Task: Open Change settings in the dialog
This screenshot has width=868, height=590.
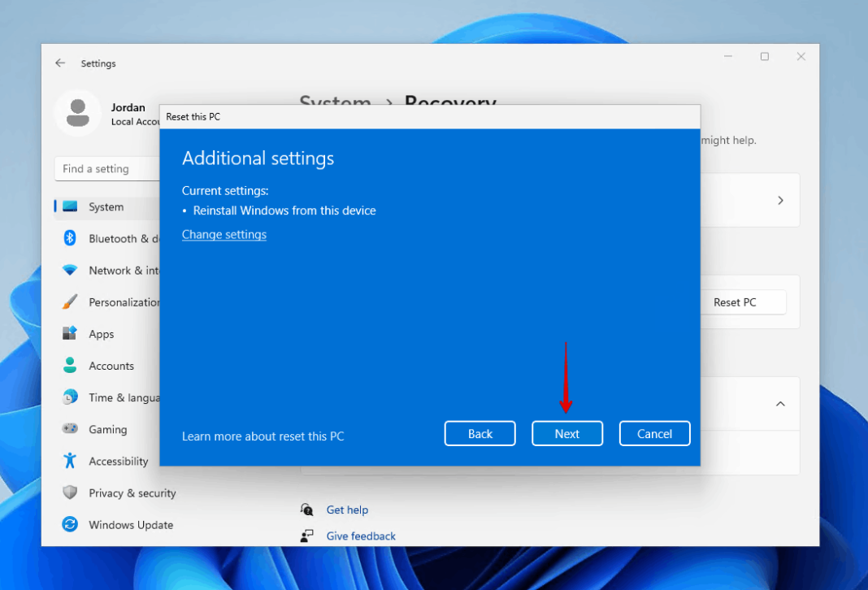Action: (x=224, y=234)
